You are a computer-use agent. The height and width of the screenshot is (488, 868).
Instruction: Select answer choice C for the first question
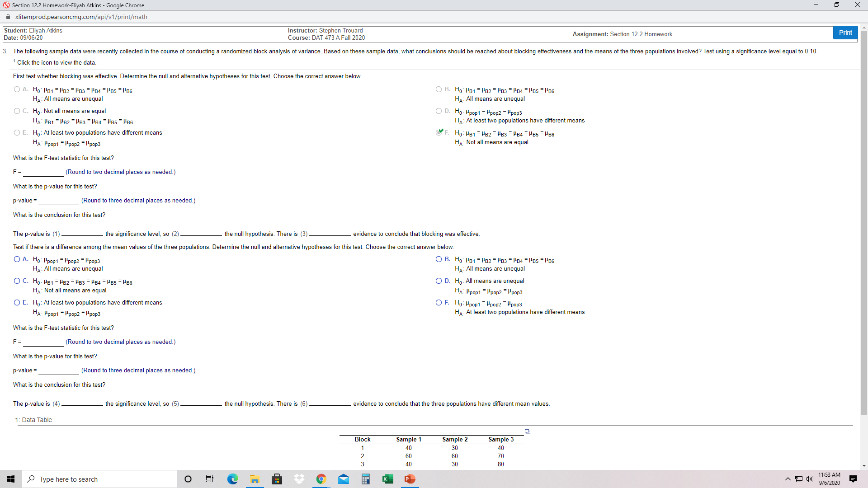pos(16,111)
